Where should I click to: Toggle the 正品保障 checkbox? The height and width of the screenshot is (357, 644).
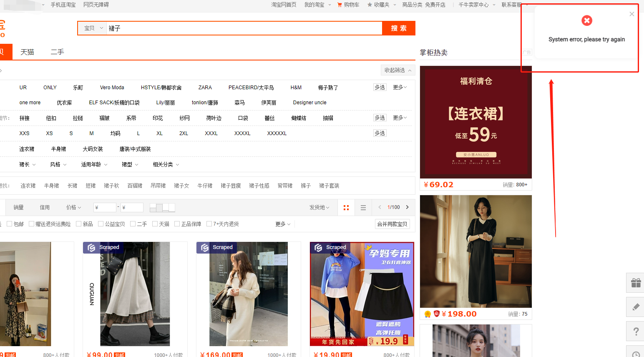(x=177, y=224)
